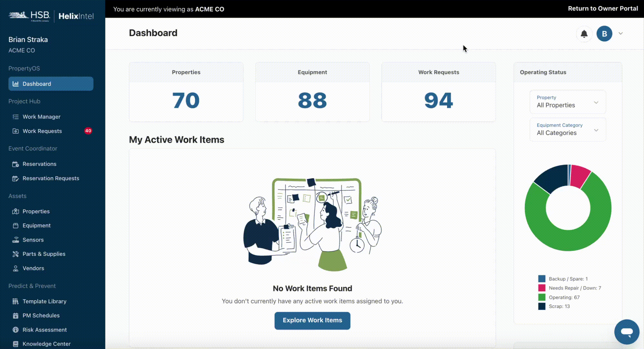Click the Work Requests card showing 94

pos(439,92)
